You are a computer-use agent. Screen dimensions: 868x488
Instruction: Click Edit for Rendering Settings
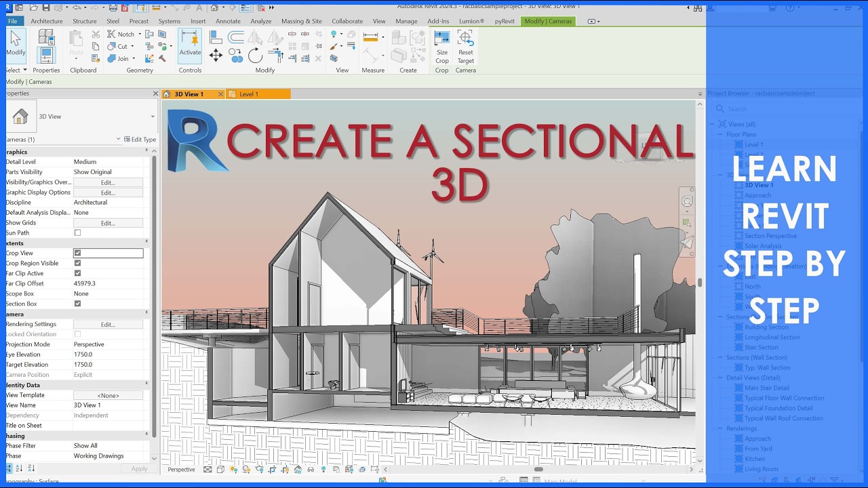pyautogui.click(x=108, y=324)
